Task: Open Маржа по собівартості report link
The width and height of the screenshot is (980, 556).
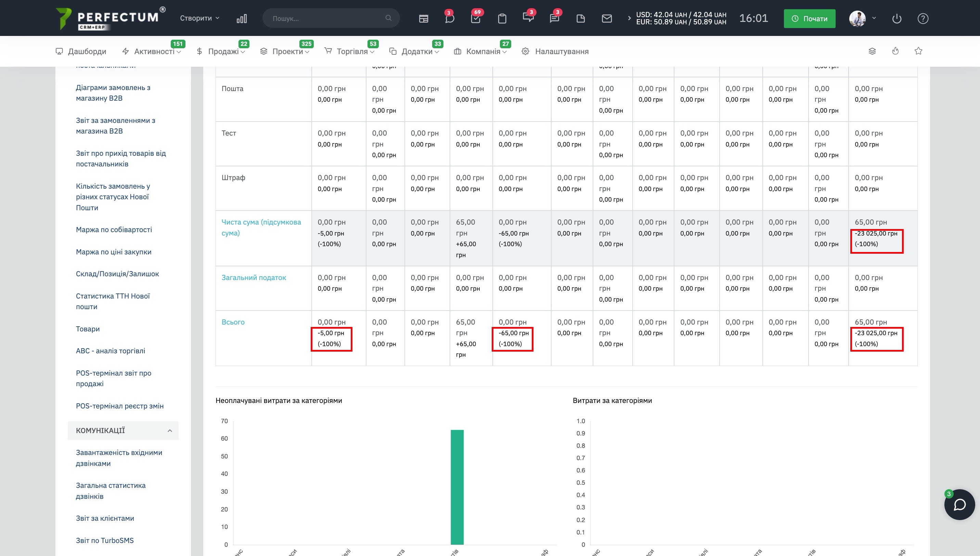Action: click(x=114, y=229)
